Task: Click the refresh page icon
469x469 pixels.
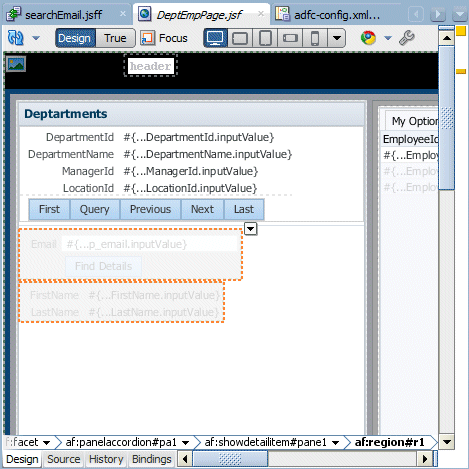Action: (x=16, y=38)
